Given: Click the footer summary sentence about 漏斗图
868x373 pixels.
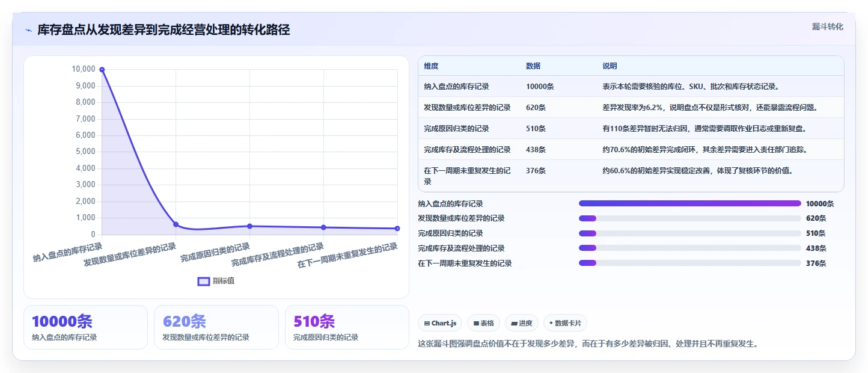Looking at the screenshot, I should tap(588, 344).
